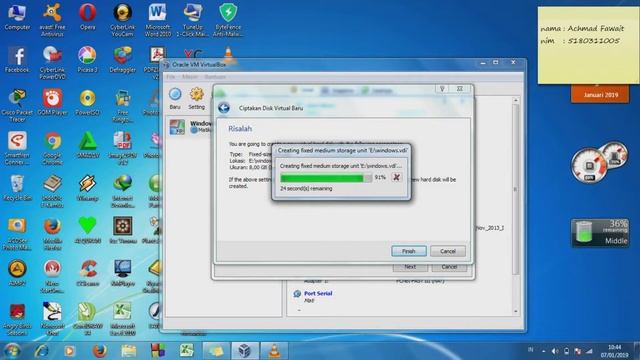
Task: Open Setting in the VirtualBox toolbar
Action: click(196, 99)
